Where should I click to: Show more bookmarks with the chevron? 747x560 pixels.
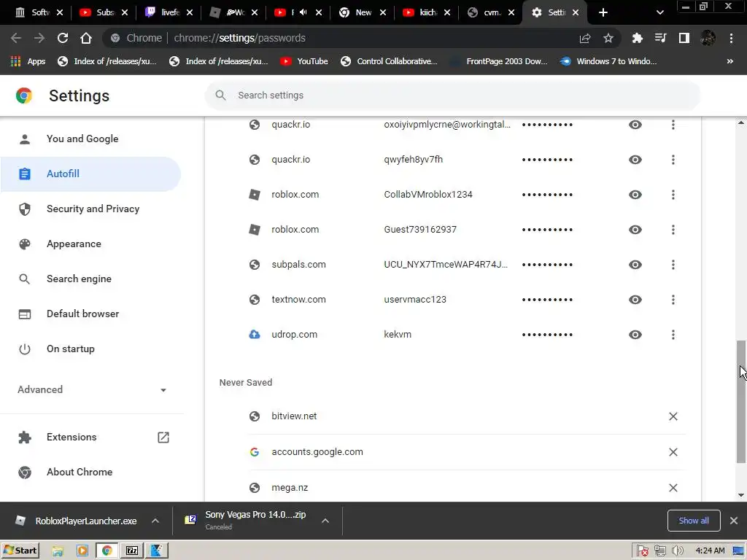click(729, 61)
